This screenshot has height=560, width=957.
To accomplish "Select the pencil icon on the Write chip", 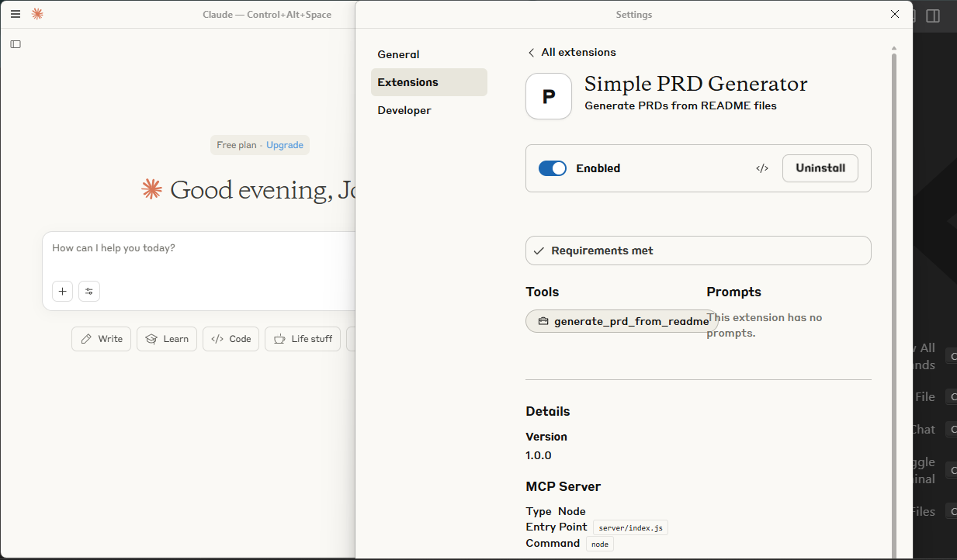I will pos(85,339).
